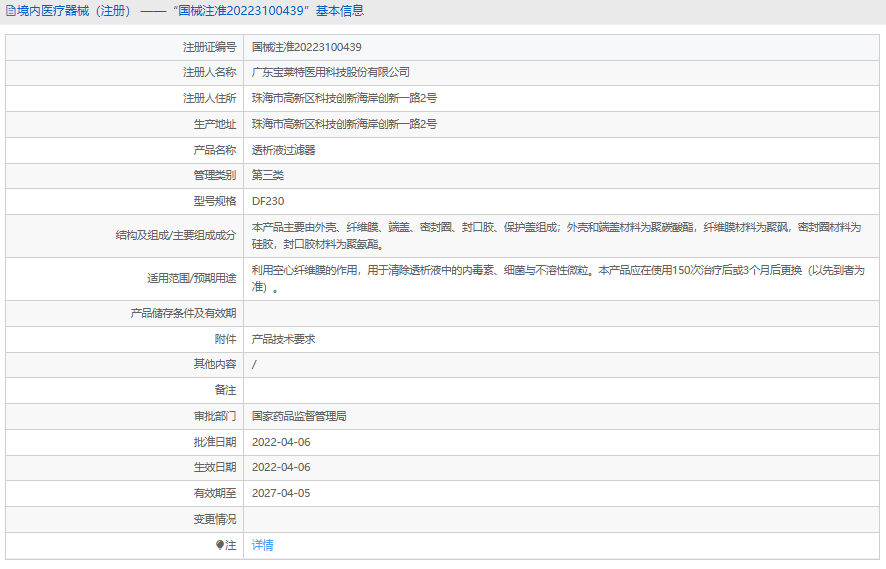Click the slash value in 其他内容 row

[x=254, y=365]
